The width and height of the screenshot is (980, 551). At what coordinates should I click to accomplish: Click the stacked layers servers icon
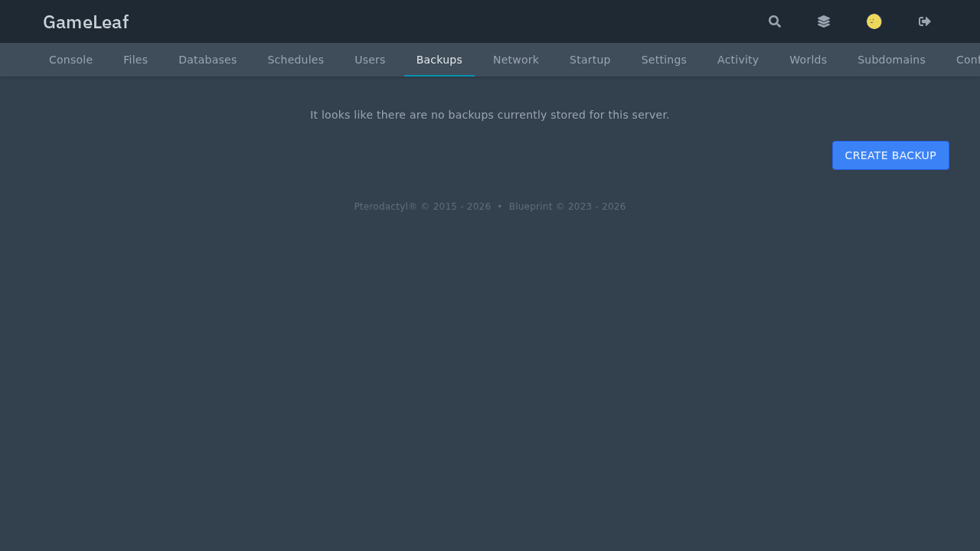click(824, 21)
